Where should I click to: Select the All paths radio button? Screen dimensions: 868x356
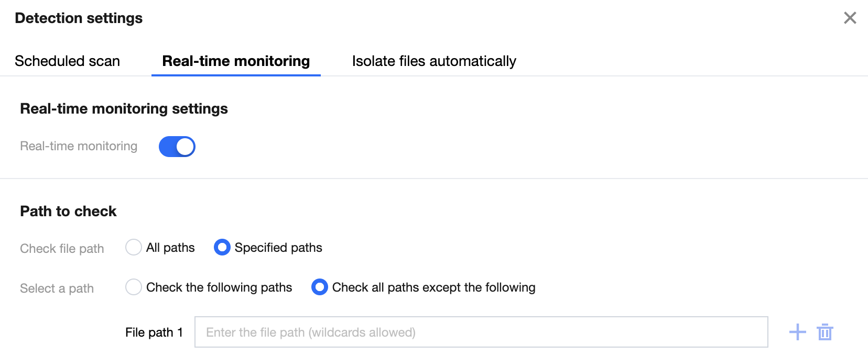pos(134,247)
